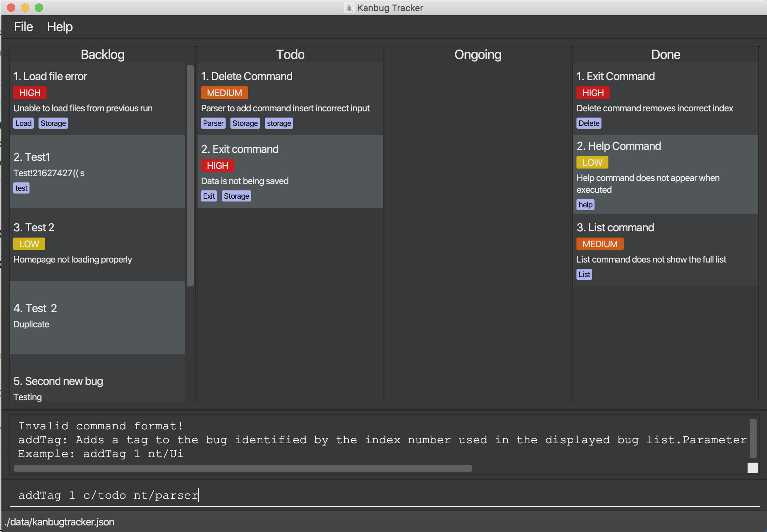Open the Help menu
The height and width of the screenshot is (532, 767).
[60, 27]
